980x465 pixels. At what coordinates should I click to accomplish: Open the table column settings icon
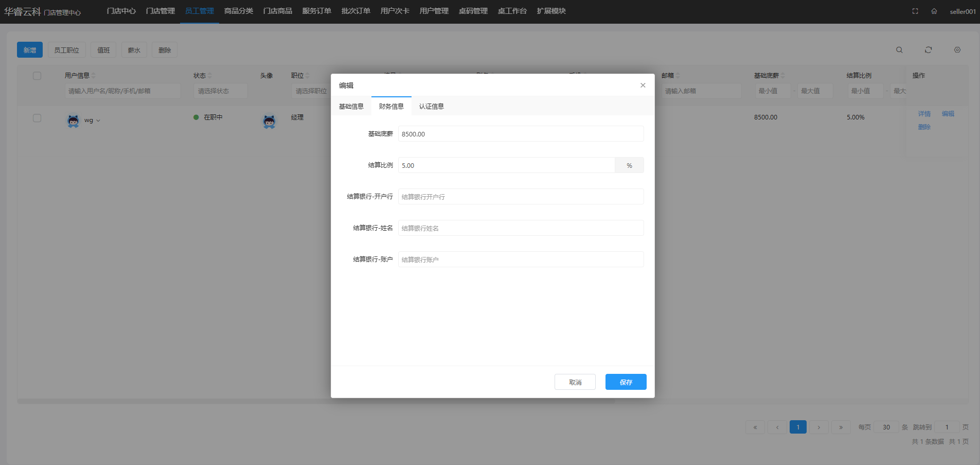[x=957, y=50]
